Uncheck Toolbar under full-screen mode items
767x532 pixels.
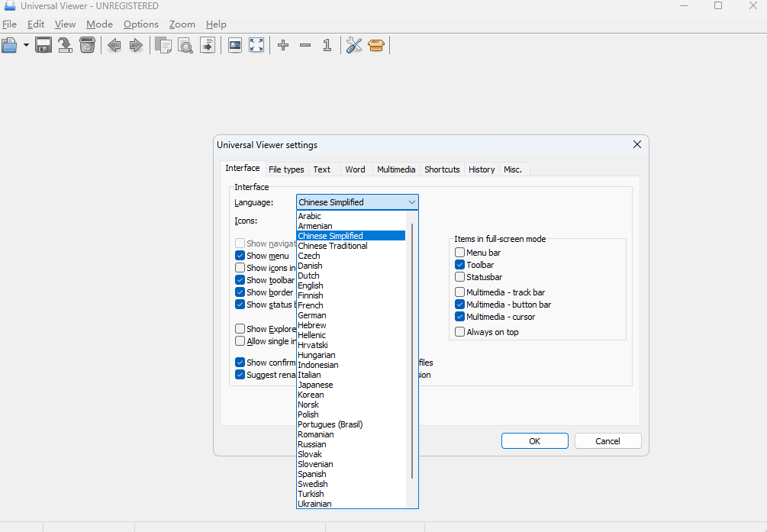tap(459, 265)
